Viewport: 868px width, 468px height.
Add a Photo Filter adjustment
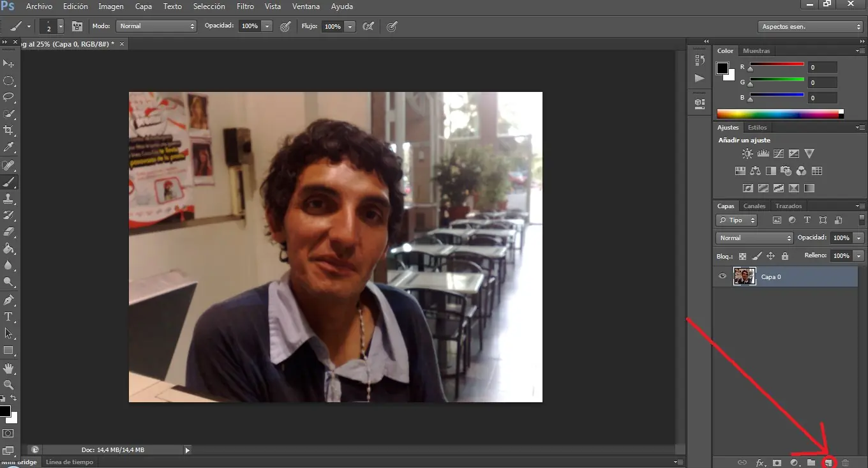pos(786,170)
